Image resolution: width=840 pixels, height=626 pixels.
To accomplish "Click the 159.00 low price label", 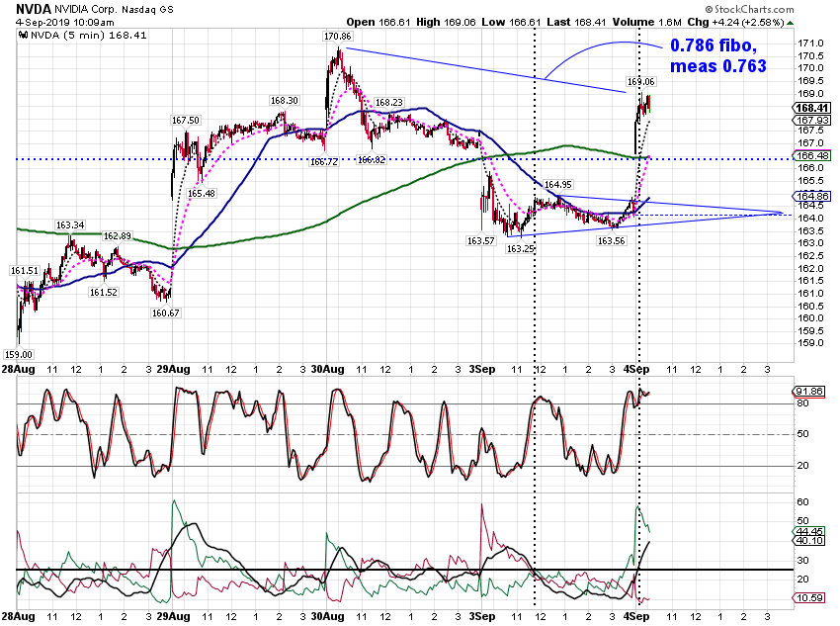I will (18, 355).
